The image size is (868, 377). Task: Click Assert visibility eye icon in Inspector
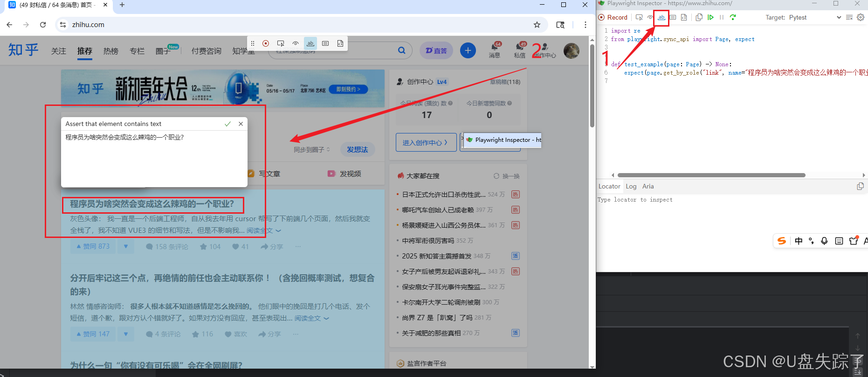pos(650,17)
